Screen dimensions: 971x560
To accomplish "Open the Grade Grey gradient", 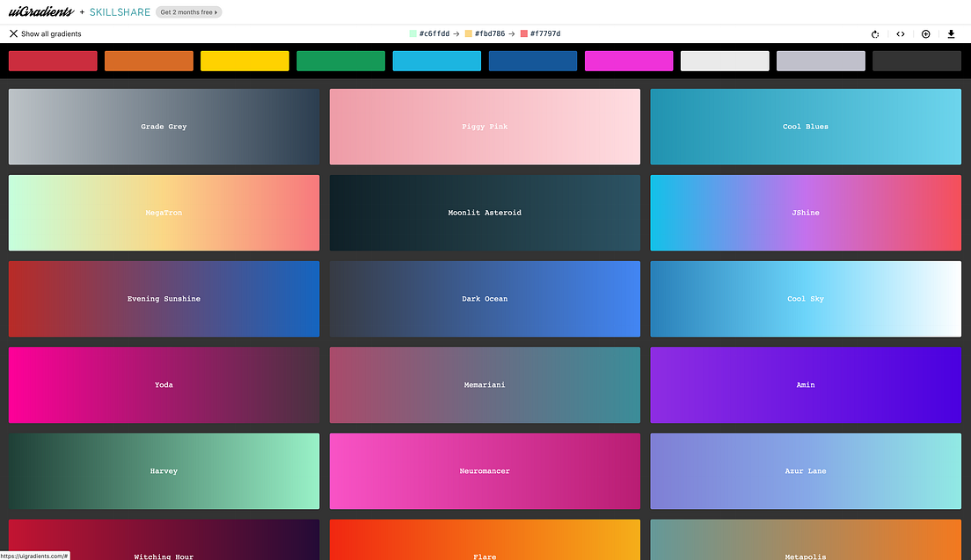I will point(164,126).
